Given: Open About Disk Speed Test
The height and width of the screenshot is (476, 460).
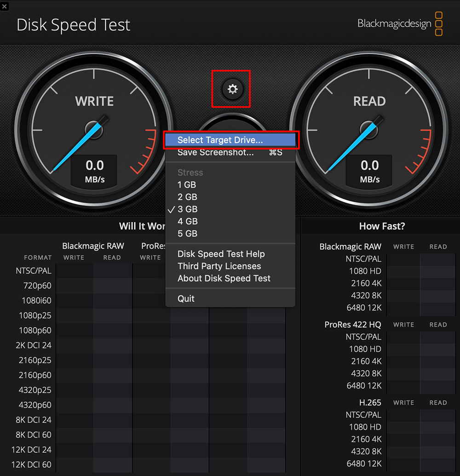Looking at the screenshot, I should click(230, 278).
